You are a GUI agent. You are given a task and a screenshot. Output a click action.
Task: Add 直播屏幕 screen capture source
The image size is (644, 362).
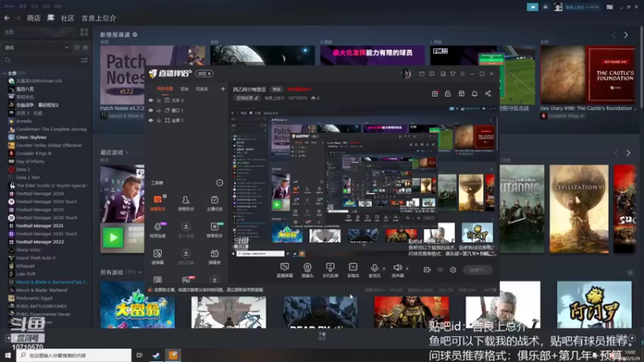click(x=285, y=270)
